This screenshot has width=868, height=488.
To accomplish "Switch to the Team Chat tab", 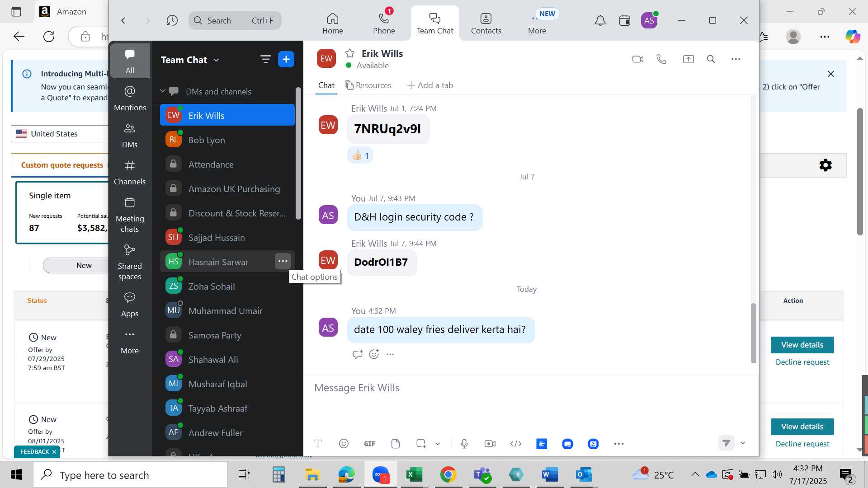I will pos(435,23).
